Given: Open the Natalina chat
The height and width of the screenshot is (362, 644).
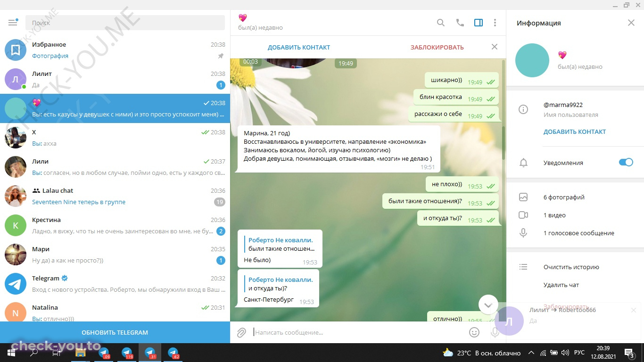Looking at the screenshot, I should tap(115, 312).
